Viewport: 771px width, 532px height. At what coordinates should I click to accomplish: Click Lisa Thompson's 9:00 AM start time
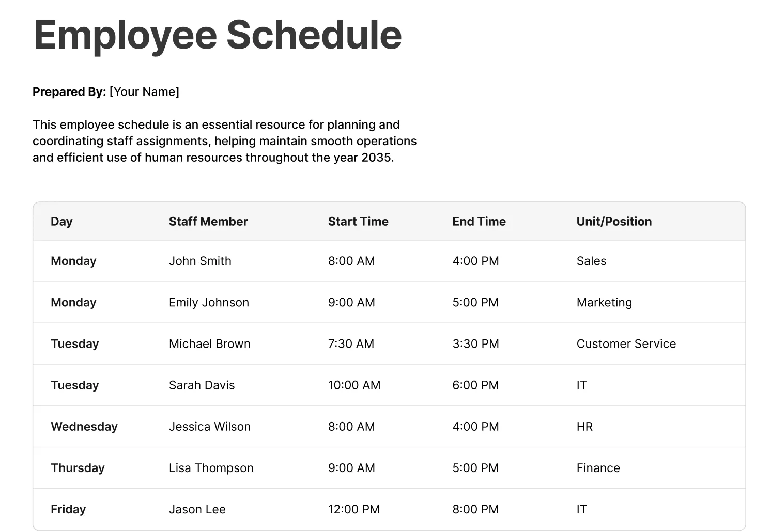click(351, 468)
